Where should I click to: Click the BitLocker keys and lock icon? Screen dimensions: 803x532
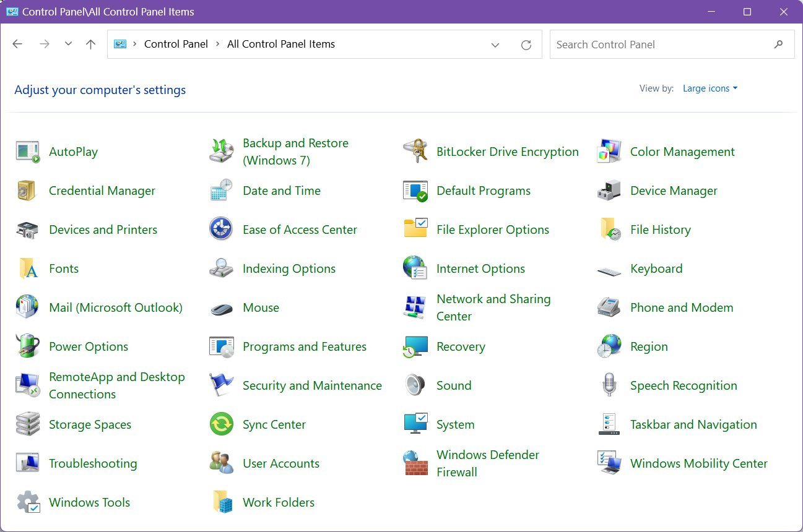coord(415,152)
